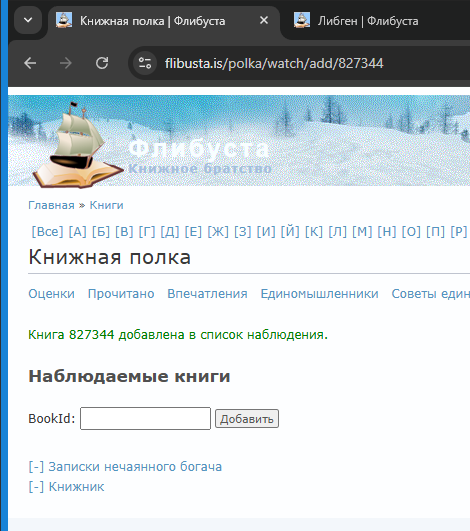Remove Записки нечаянного богача via [-]

click(36, 467)
